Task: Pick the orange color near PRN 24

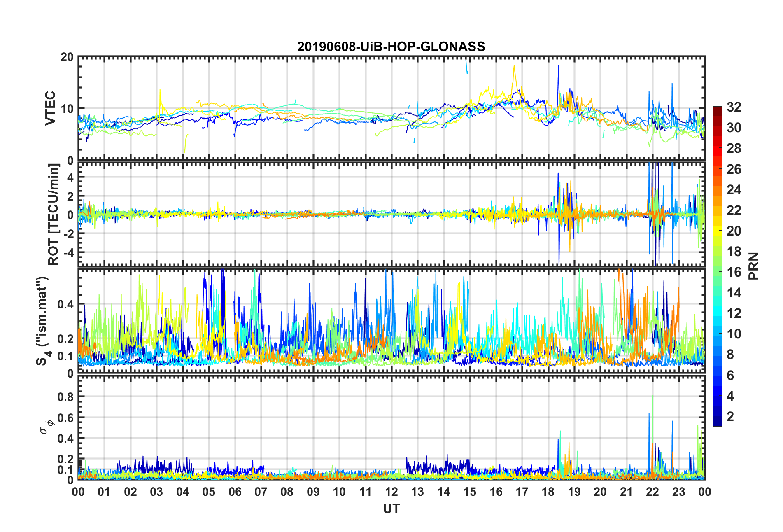Action: point(718,190)
